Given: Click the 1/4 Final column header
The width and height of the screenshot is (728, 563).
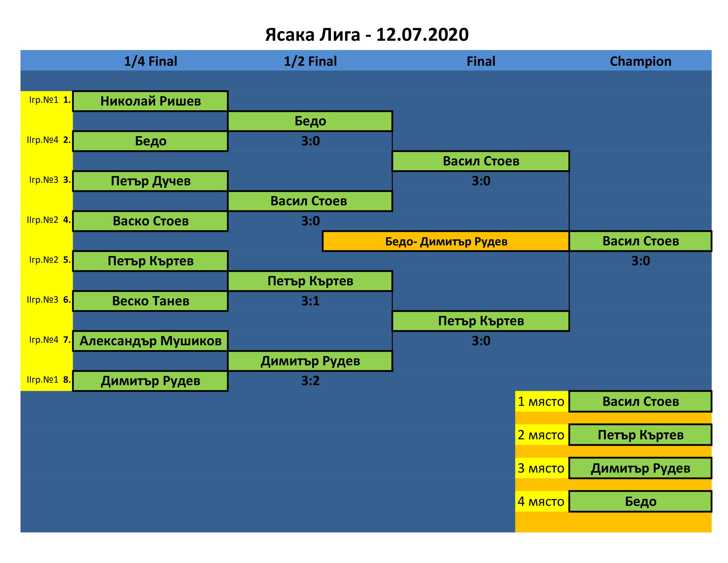Looking at the screenshot, I should pos(150,61).
